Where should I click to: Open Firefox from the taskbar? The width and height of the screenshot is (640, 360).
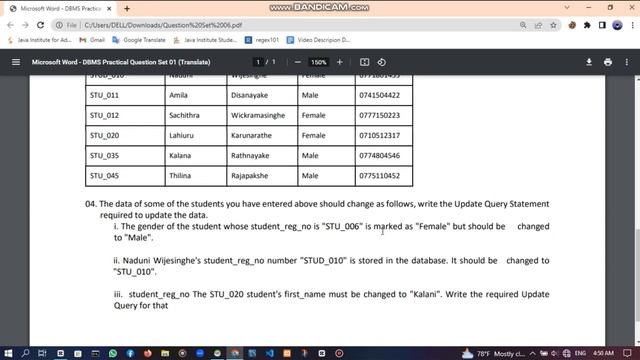coord(148,353)
